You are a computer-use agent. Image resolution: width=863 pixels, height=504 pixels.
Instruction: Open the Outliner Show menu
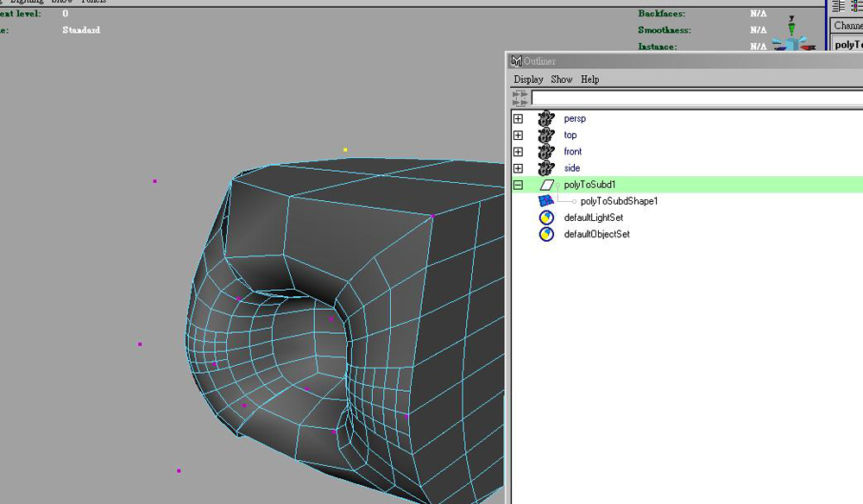click(562, 79)
